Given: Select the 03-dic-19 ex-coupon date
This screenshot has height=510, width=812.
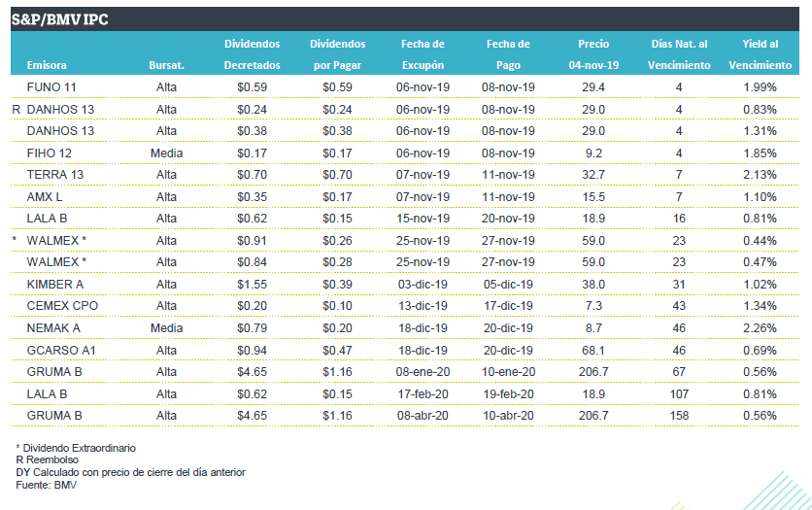Looking at the screenshot, I should coord(423,285).
